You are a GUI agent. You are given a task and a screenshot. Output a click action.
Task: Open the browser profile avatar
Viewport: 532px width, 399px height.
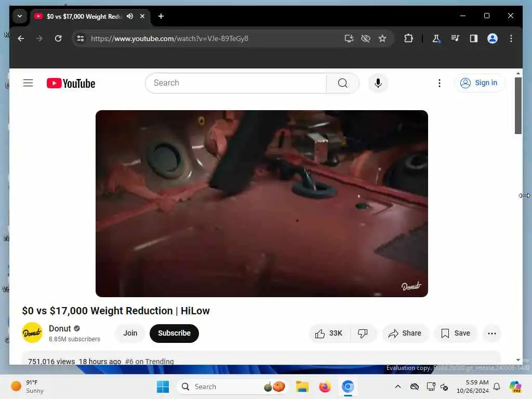click(493, 38)
